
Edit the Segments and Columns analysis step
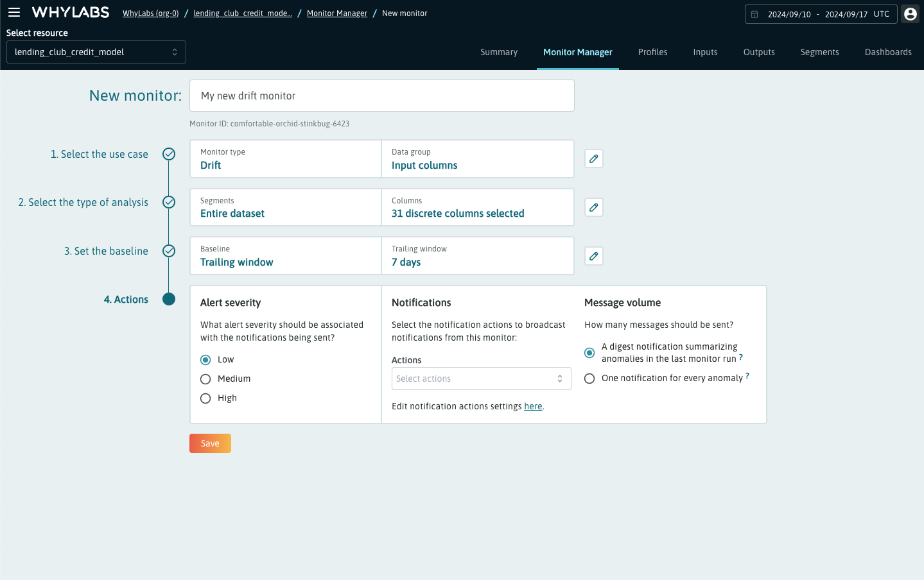click(x=593, y=207)
